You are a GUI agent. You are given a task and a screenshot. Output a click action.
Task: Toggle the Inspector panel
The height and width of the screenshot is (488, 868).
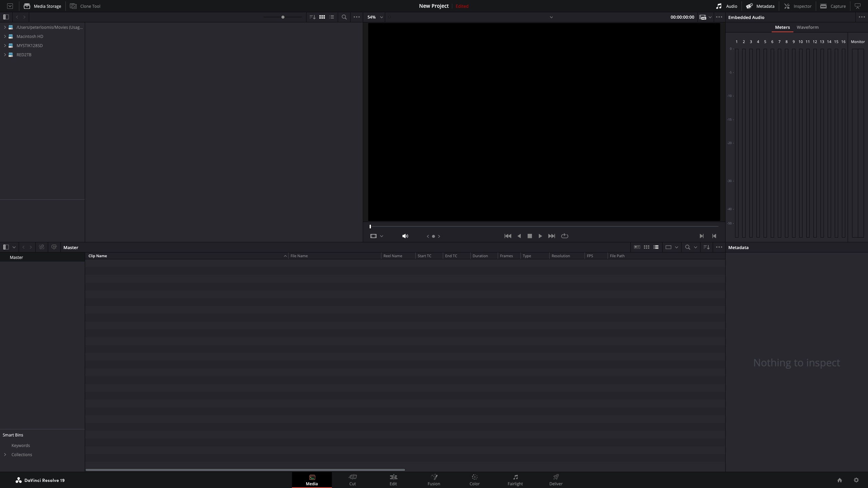pos(797,6)
